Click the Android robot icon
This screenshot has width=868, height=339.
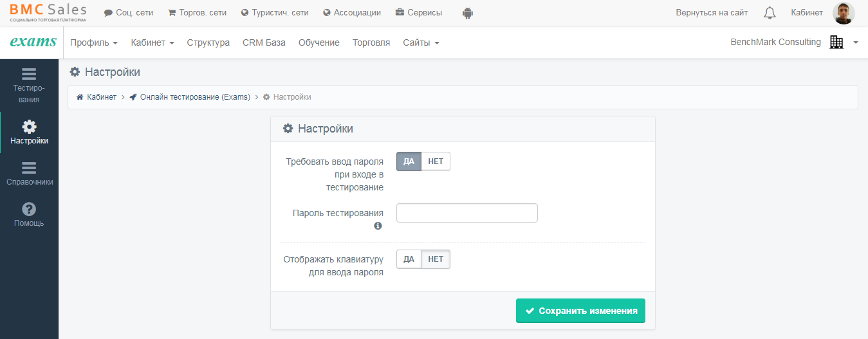tap(468, 13)
